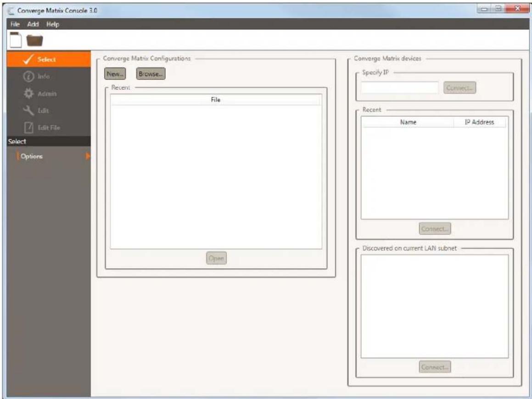Viewport: 532px width, 399px height.
Task: Click the Discovered on current LAN subnet list
Action: [x=435, y=306]
